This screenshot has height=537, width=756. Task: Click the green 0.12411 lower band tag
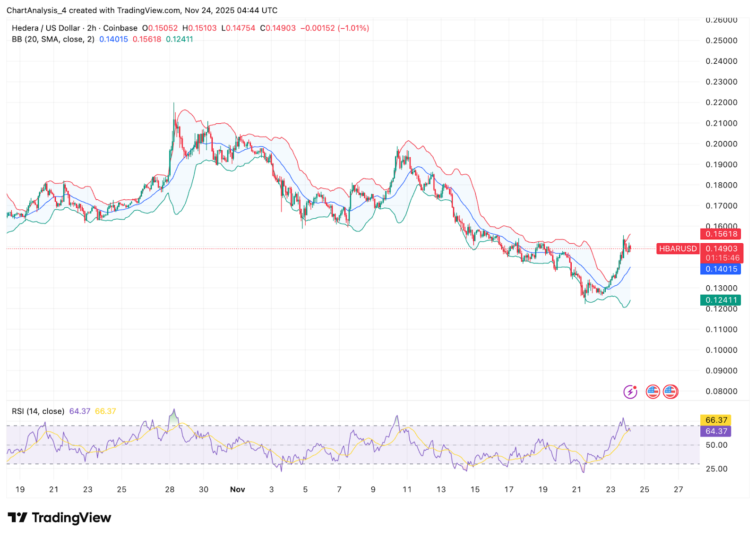(x=721, y=300)
